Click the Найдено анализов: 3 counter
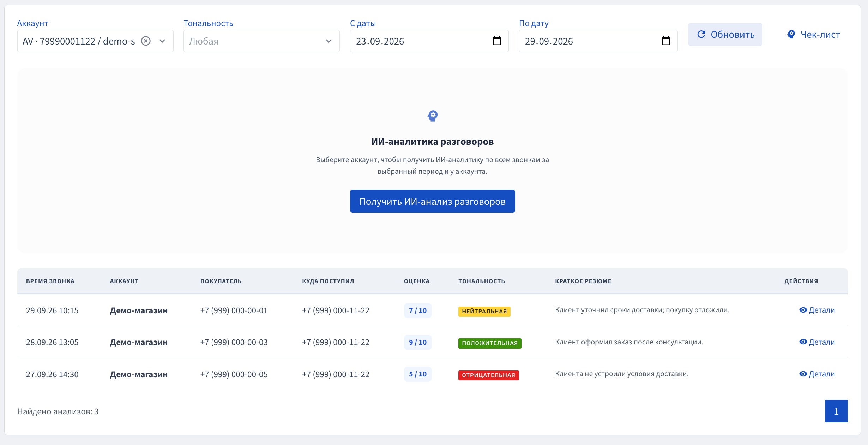Screen dimensions: 868x445 pos(58,411)
